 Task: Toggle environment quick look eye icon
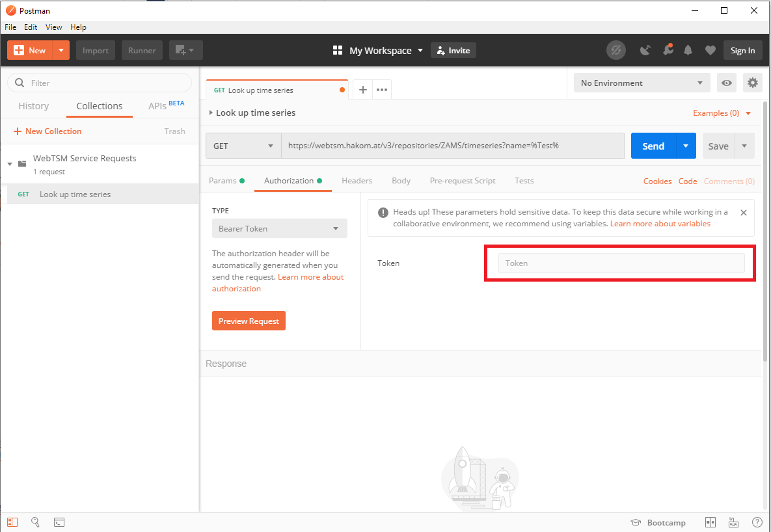727,83
